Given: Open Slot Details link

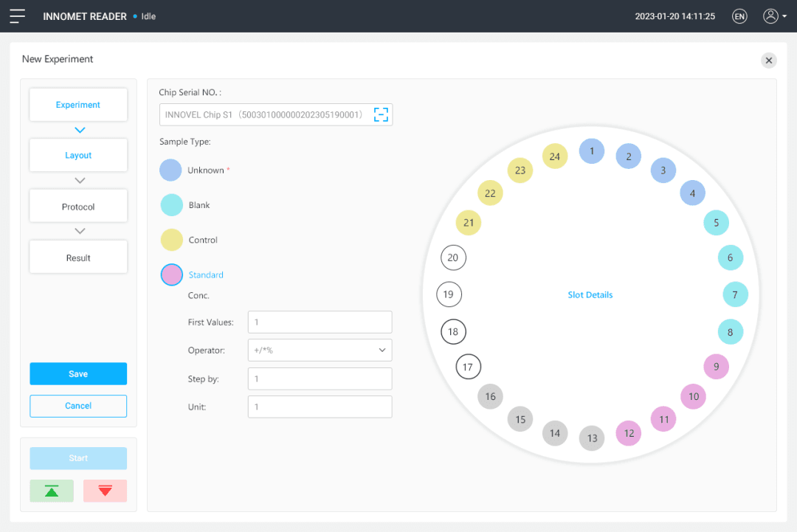Looking at the screenshot, I should 590,294.
